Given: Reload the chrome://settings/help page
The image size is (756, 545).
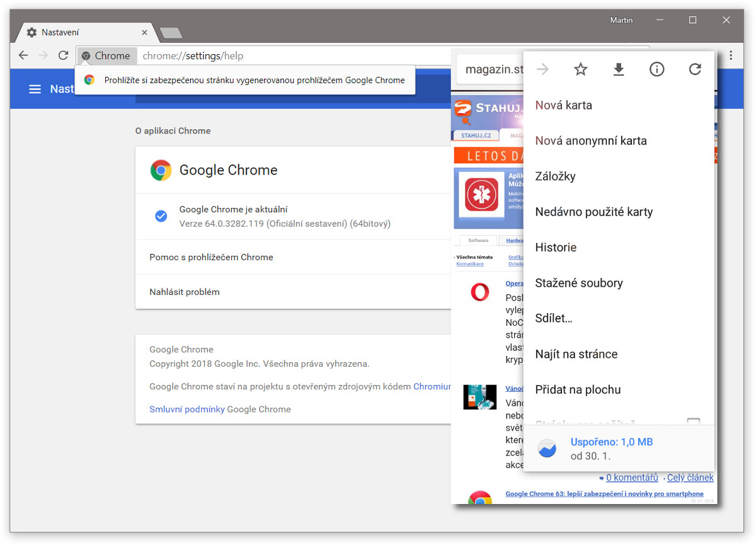Looking at the screenshot, I should click(63, 55).
